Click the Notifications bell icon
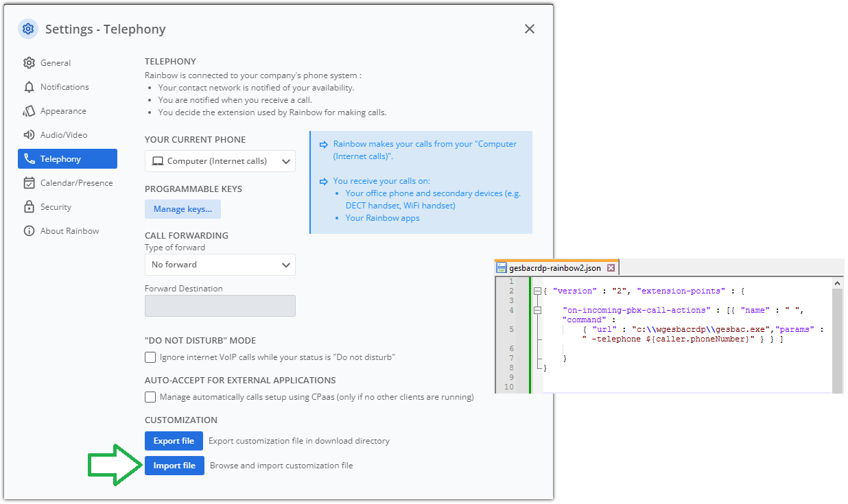 [x=29, y=87]
